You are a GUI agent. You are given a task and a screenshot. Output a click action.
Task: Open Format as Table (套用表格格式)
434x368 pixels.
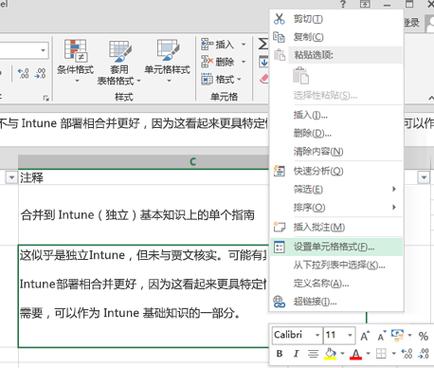[x=119, y=63]
